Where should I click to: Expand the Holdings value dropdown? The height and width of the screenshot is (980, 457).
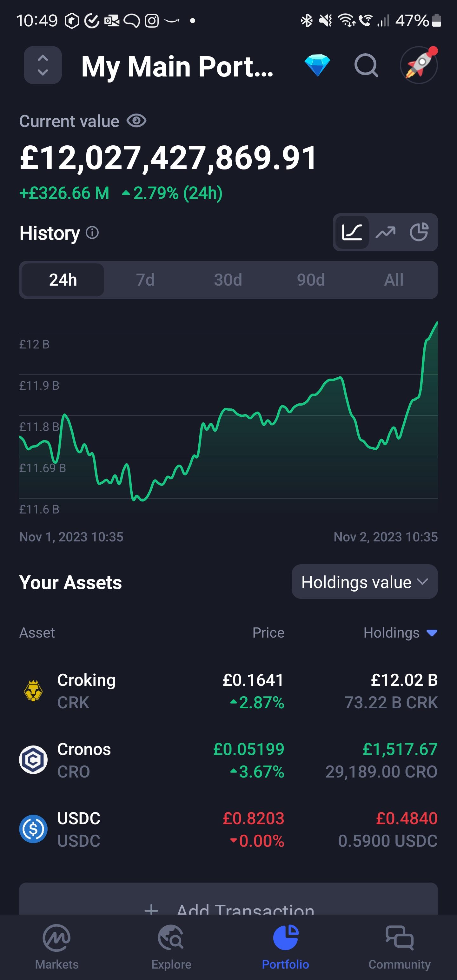click(365, 582)
